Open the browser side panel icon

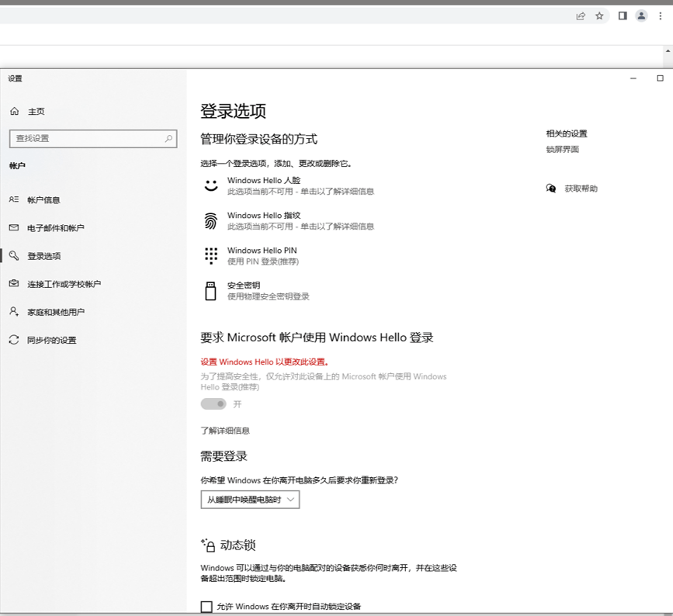[x=623, y=16]
